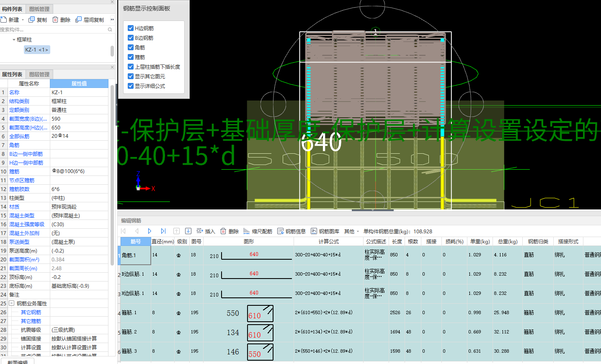601x364 pixels.
Task: Click the property list vertical scrollbar
Action: coord(112,175)
